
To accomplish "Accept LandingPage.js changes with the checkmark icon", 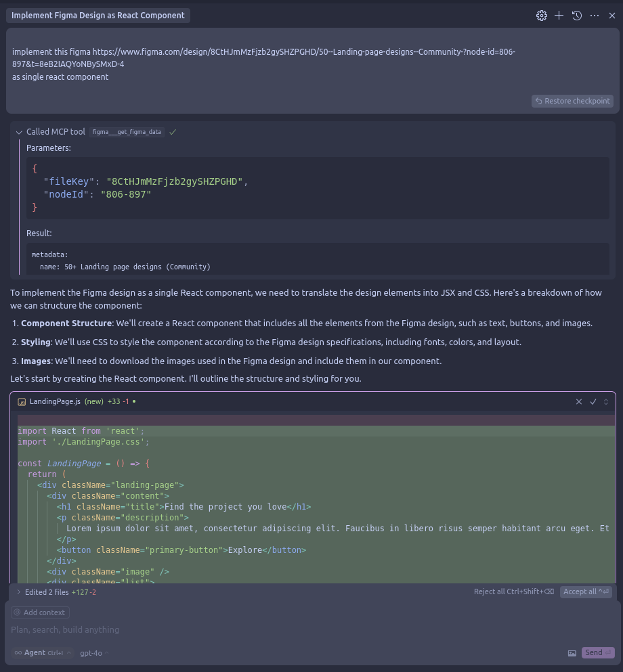I will pyautogui.click(x=593, y=401).
